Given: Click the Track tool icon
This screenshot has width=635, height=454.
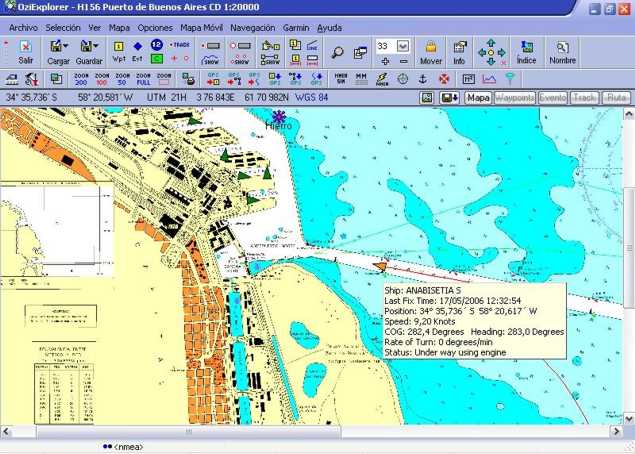Looking at the screenshot, I should (x=180, y=45).
